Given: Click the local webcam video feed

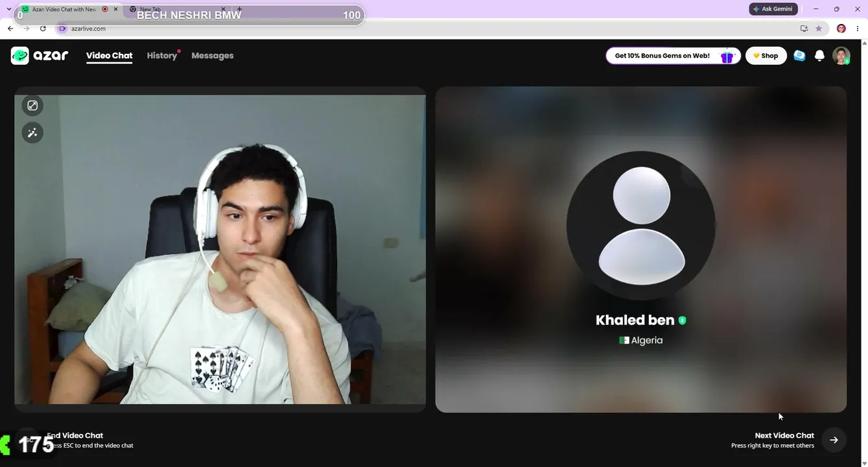Looking at the screenshot, I should (x=220, y=250).
